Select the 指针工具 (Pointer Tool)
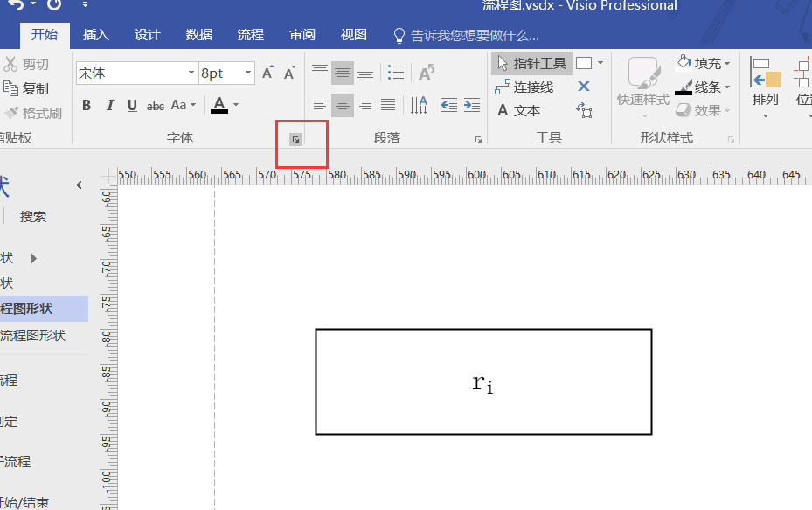 click(531, 63)
